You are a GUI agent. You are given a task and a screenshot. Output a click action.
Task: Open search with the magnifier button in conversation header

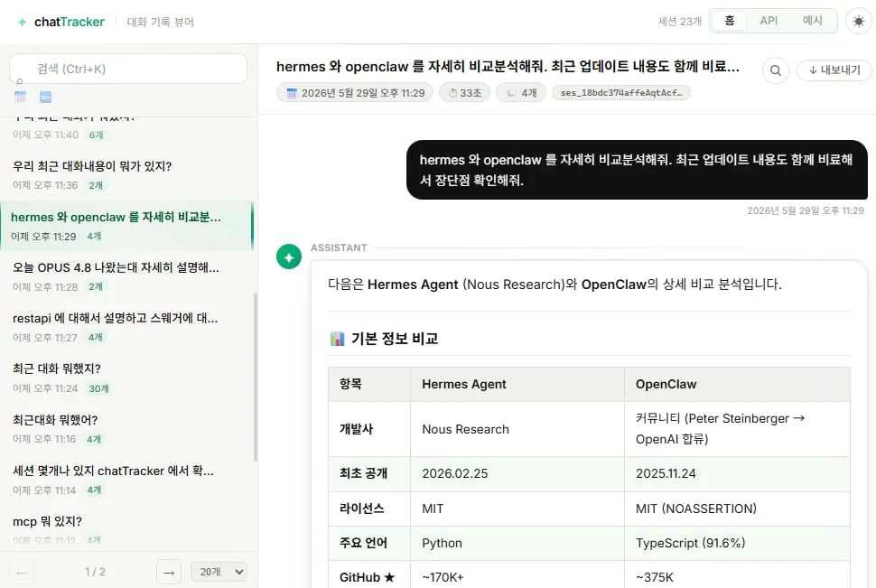point(776,70)
